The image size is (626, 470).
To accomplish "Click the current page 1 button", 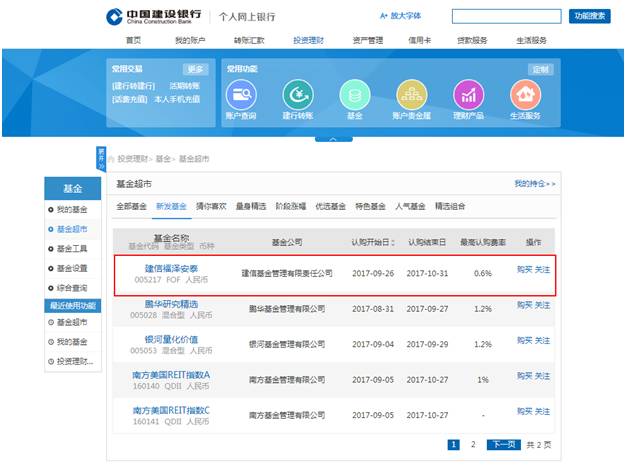I will point(454,444).
